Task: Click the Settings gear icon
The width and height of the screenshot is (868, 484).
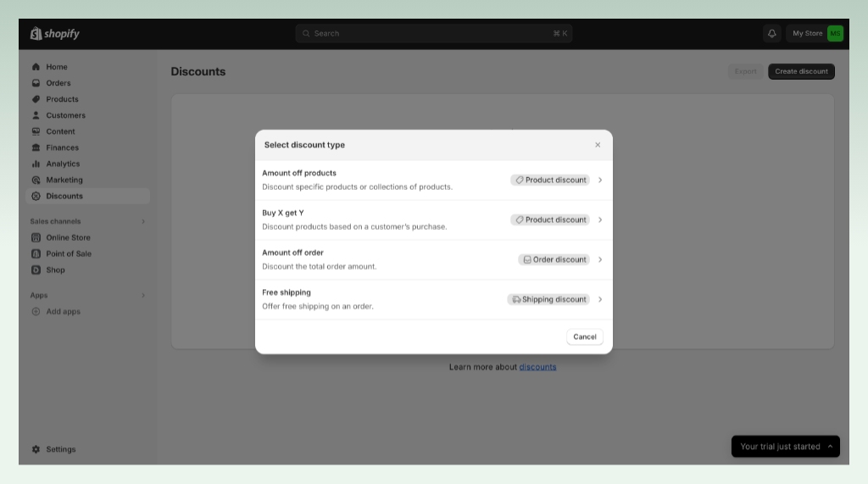Action: click(x=36, y=449)
